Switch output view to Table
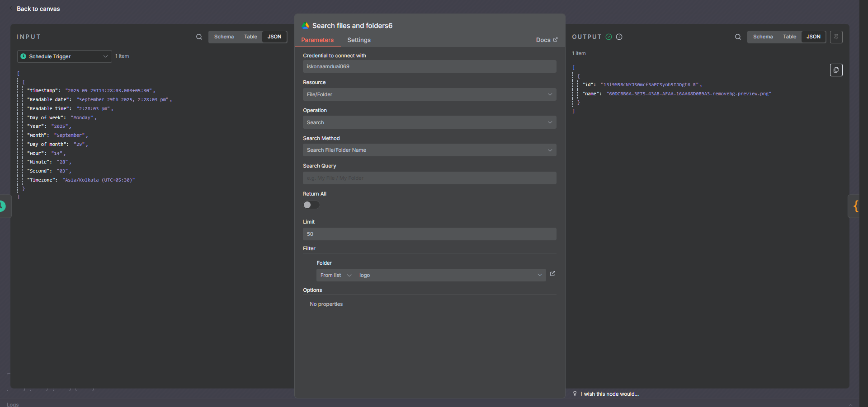868x407 pixels. [789, 37]
